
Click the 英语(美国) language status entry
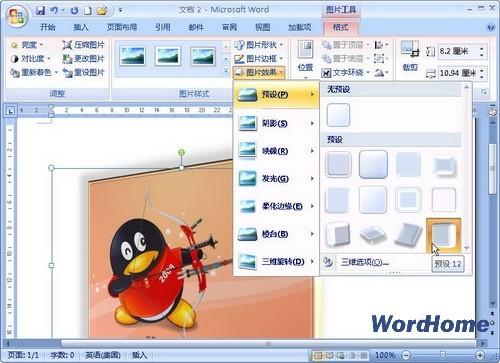[102, 355]
